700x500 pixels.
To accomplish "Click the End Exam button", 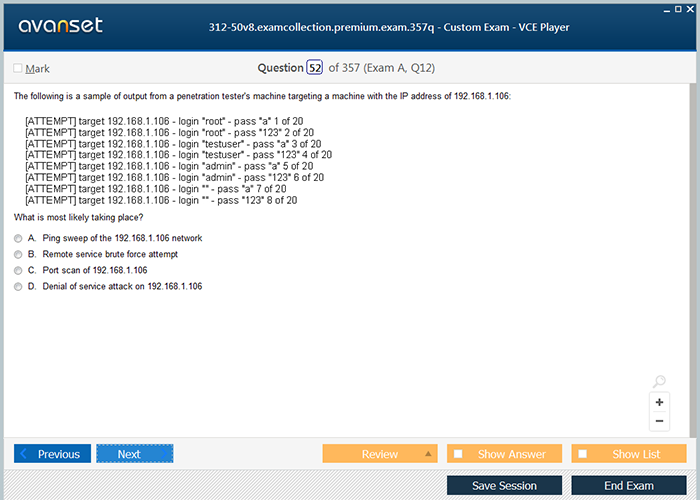I will pyautogui.click(x=628, y=485).
